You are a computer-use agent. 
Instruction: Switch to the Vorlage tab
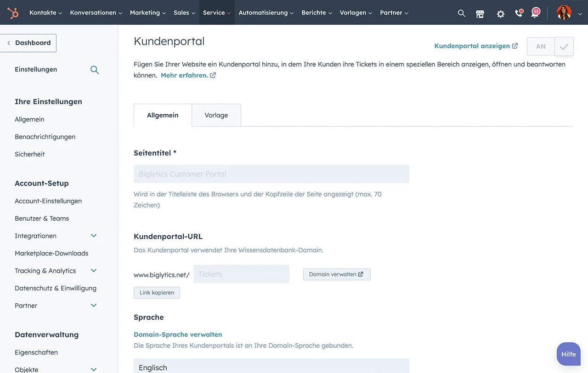[216, 115]
